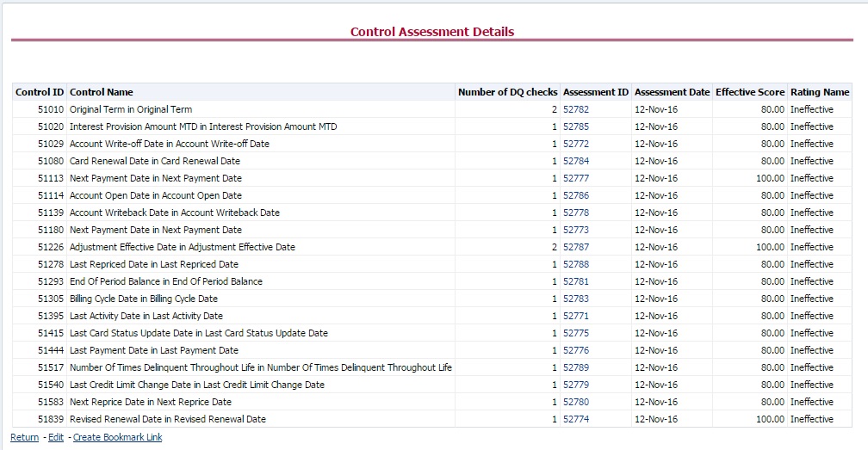Viewport: 868px width, 450px height.
Task: Open assessment ID 52787 link
Action: coord(576,247)
